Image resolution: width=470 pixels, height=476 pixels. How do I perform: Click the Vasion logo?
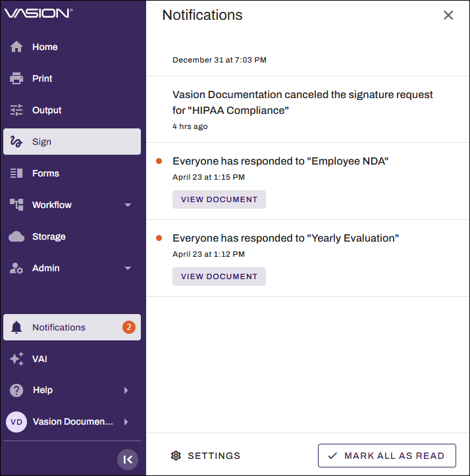38,13
